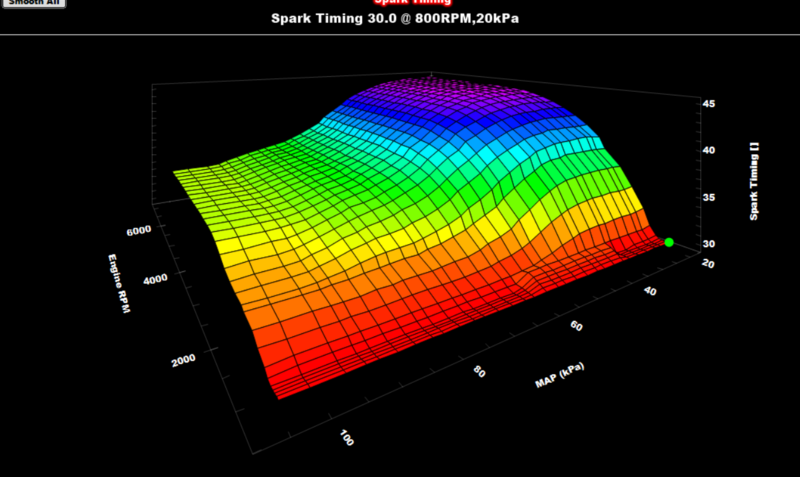Click the 100 tick on MAP axis
Screen dimensions: 800x477
(x=343, y=439)
